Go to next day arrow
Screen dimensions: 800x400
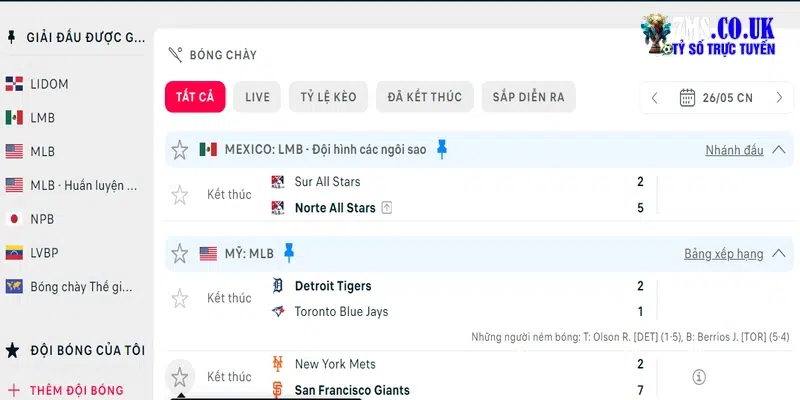779,97
